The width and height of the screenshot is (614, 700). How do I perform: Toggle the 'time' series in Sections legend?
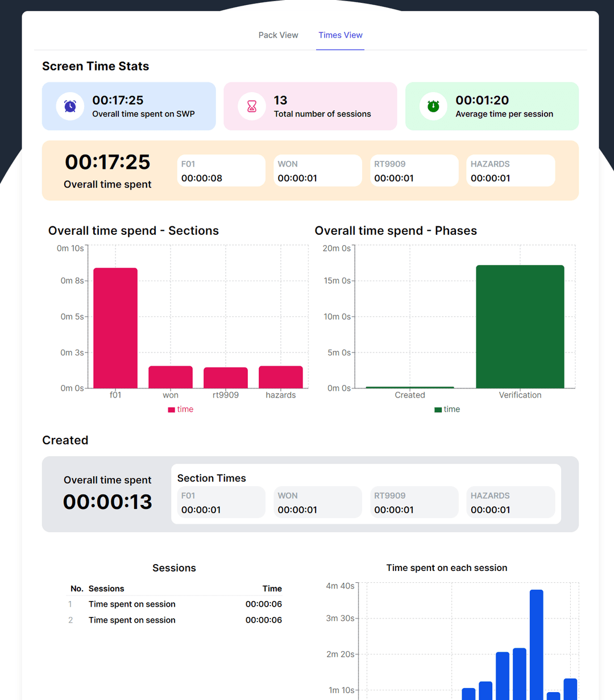coord(181,409)
